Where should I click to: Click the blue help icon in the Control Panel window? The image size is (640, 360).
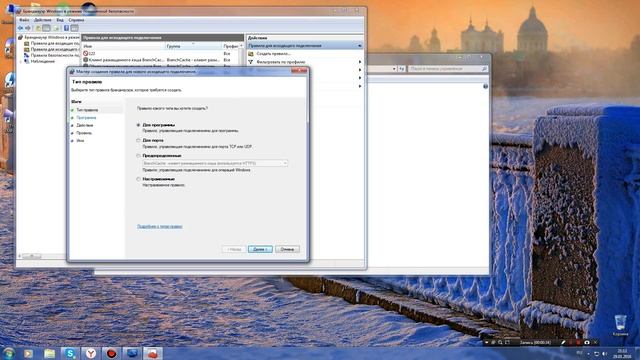[485, 86]
